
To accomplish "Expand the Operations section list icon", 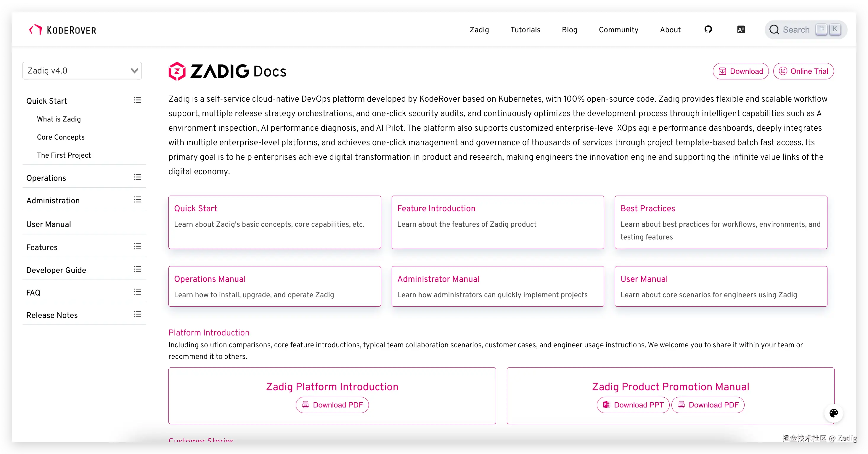I will click(x=137, y=177).
